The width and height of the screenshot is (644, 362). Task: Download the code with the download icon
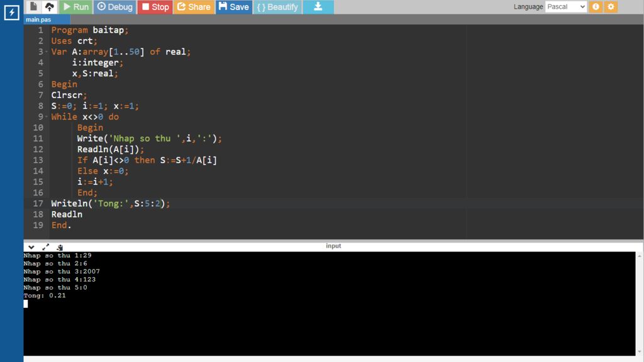[318, 6]
